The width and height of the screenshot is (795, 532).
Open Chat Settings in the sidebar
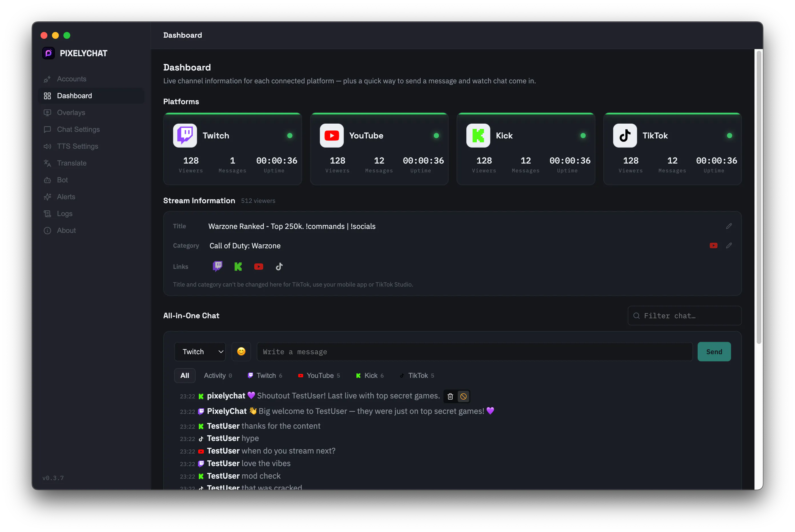coord(91,130)
